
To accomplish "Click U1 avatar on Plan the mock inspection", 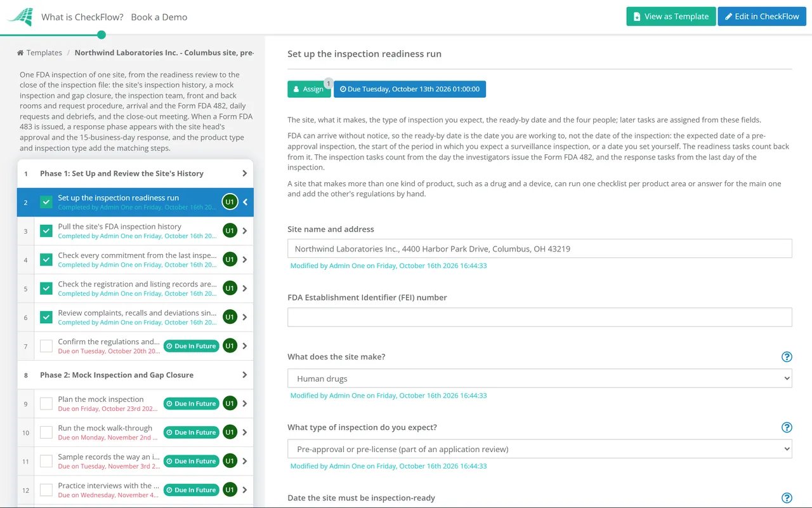I will pyautogui.click(x=230, y=403).
